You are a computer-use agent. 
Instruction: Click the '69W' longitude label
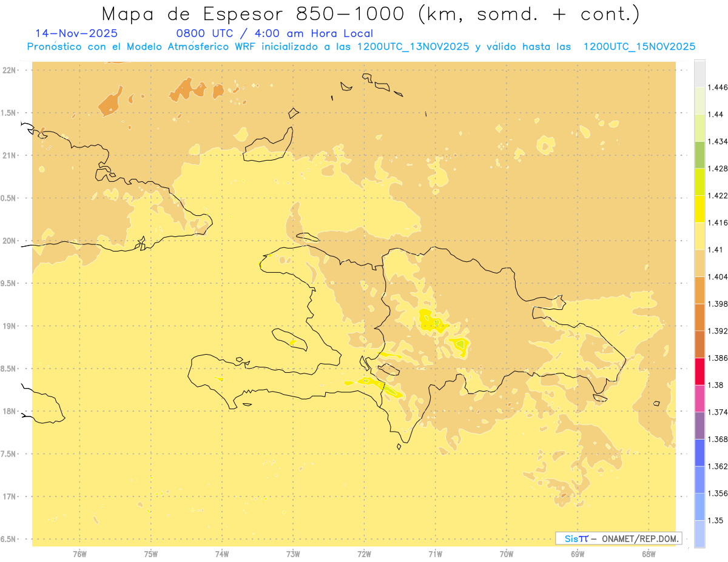click(578, 554)
